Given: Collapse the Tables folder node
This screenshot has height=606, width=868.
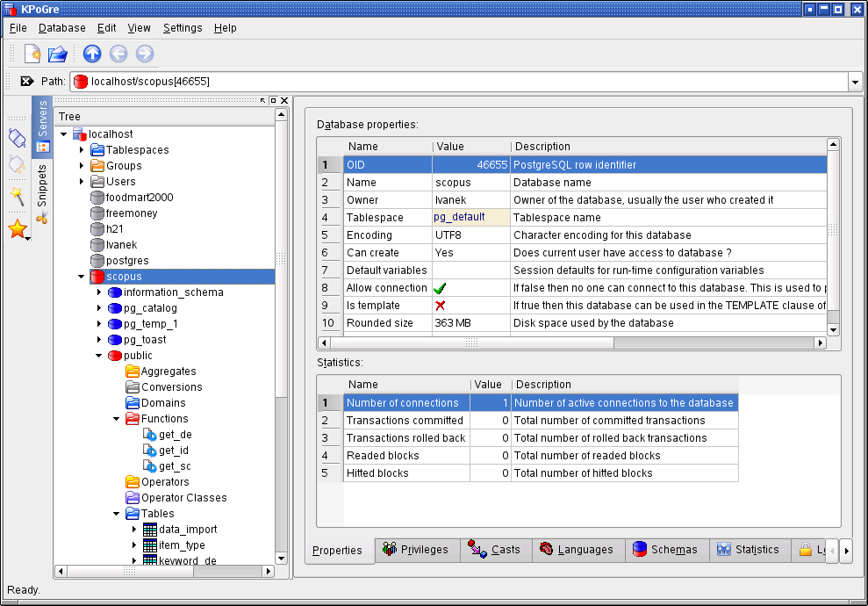Looking at the screenshot, I should [x=116, y=514].
